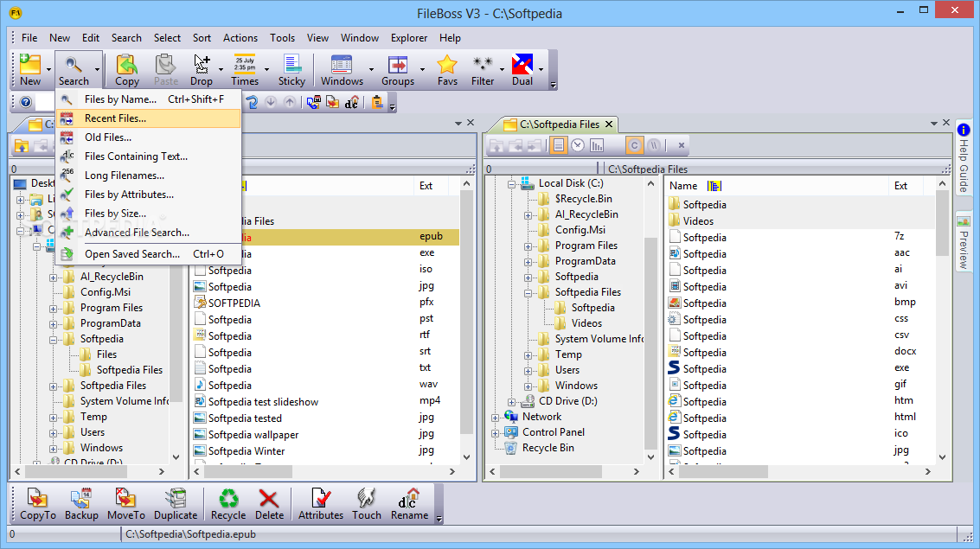Choose Files Containing Text... menu entry

[x=149, y=156]
